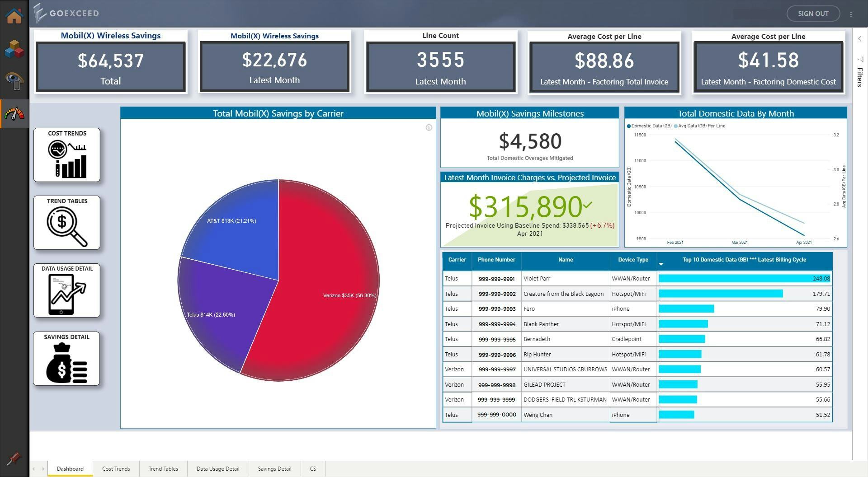
Task: Click the Savings Detail money bag icon
Action: [x=66, y=358]
